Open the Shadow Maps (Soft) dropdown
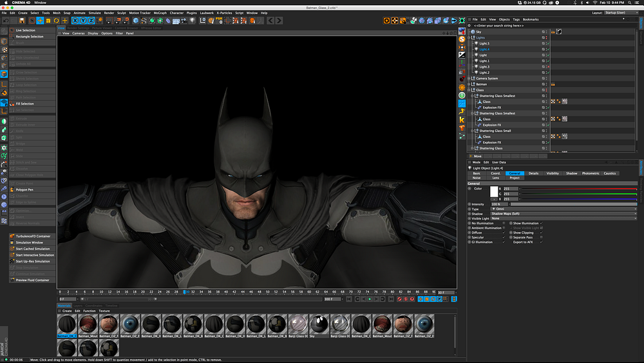The width and height of the screenshot is (644, 363). 563,214
